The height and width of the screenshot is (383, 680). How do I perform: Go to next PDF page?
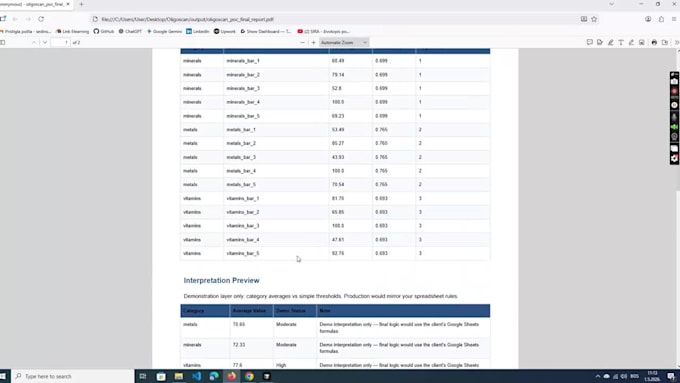[x=45, y=43]
